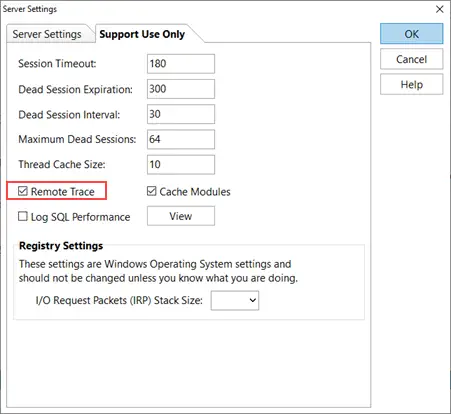
Task: Select the Dead Session Interval input
Action: 181,114
